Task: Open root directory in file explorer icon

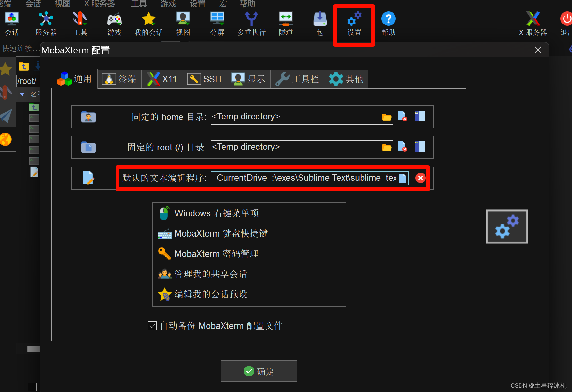Action: point(420,147)
